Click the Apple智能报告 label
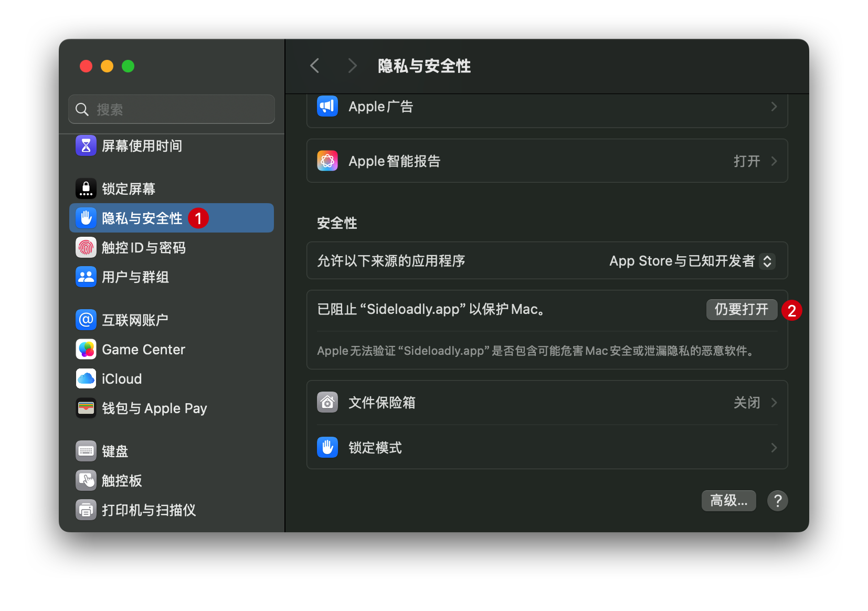 (x=395, y=161)
